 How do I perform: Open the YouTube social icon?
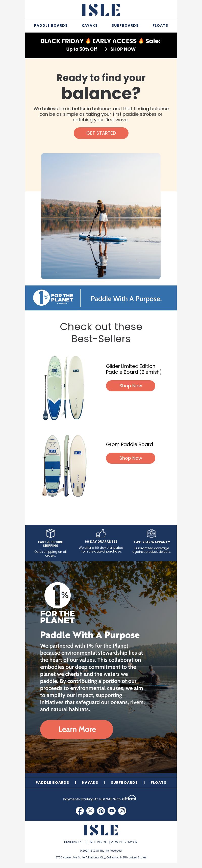click(x=112, y=811)
